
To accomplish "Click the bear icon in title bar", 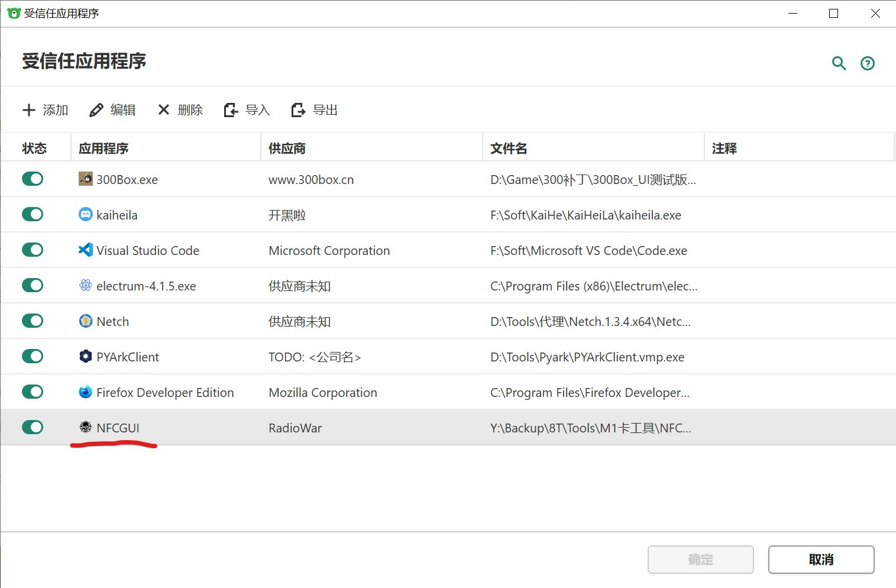I will tap(14, 13).
